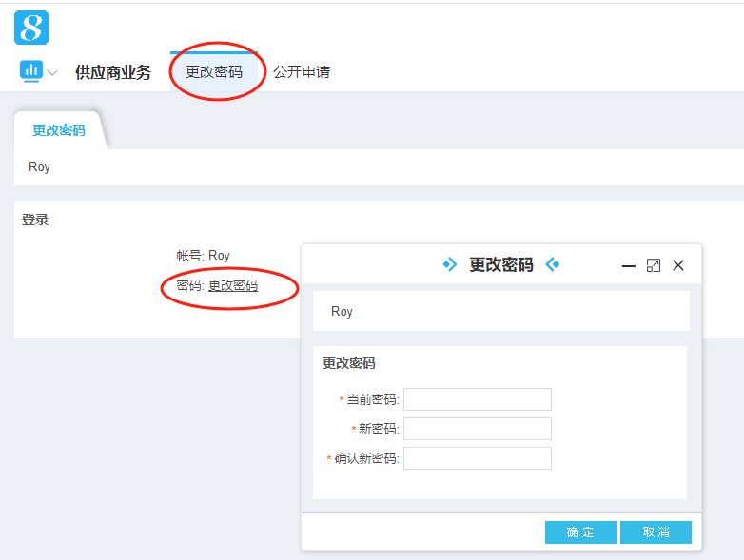Click the blue 8 logo icon

[30, 28]
